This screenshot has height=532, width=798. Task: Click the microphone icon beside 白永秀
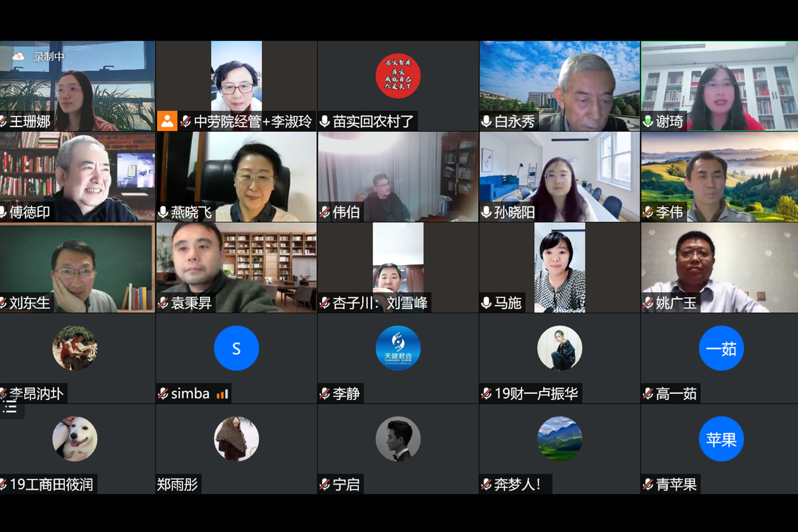click(x=486, y=121)
